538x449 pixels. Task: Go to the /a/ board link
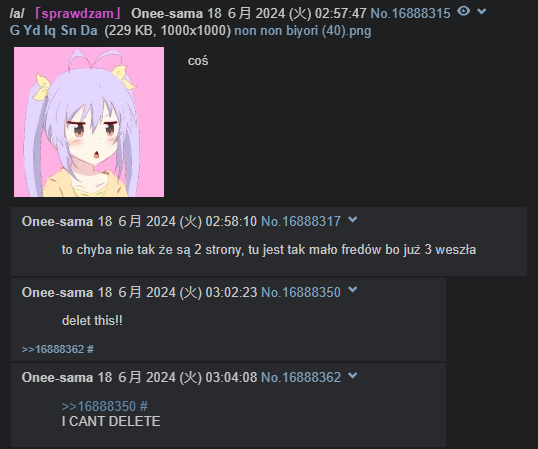click(16, 14)
